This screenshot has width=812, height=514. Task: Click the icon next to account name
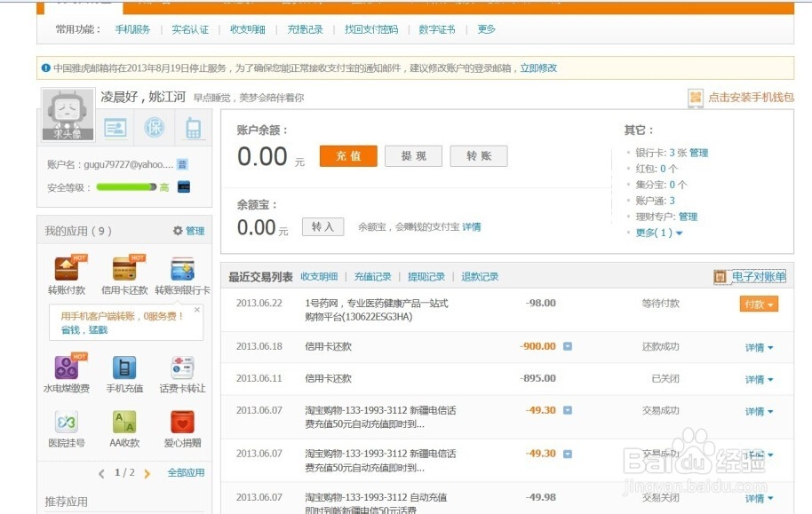click(182, 164)
